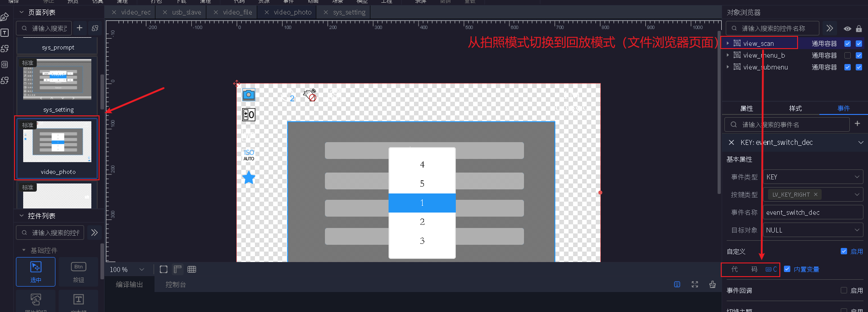Toggle the eye visibility header icon
The width and height of the screenshot is (868, 312).
pos(848,29)
